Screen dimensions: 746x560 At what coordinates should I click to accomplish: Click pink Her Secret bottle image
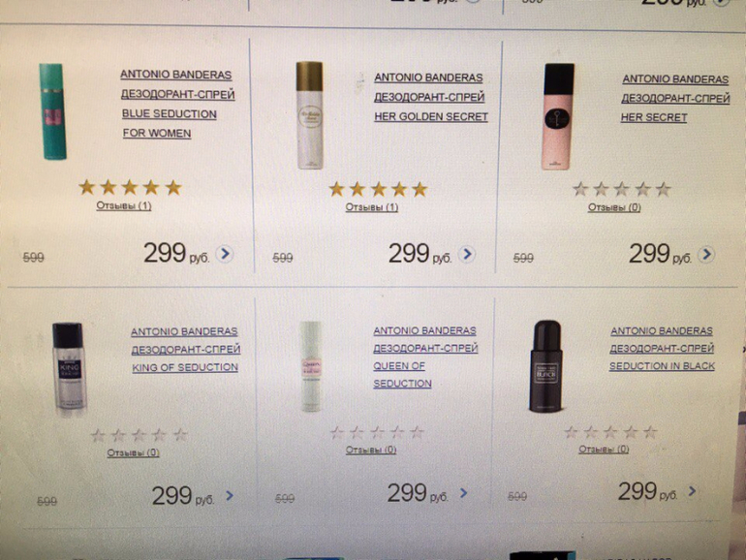558,116
